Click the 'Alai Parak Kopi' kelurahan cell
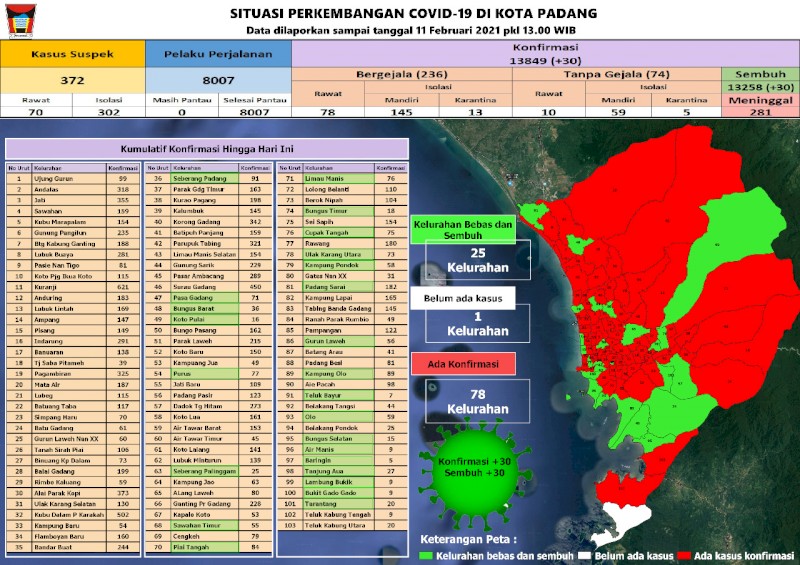 69,493
